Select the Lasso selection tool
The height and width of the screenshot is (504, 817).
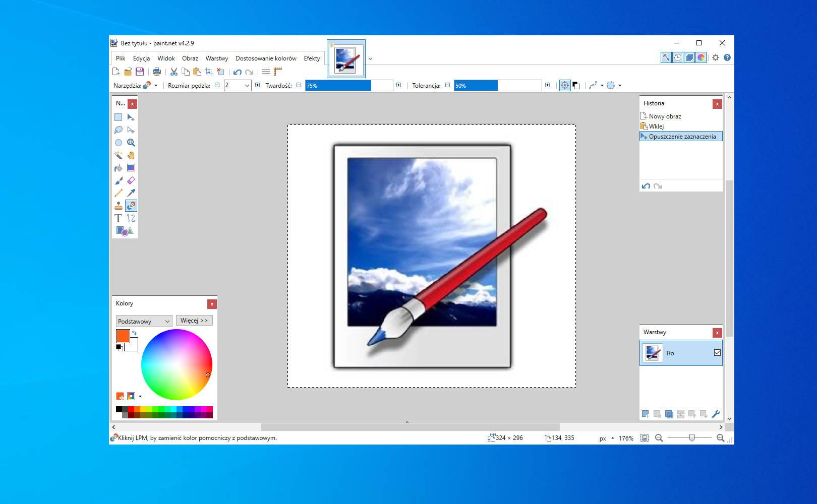(118, 130)
